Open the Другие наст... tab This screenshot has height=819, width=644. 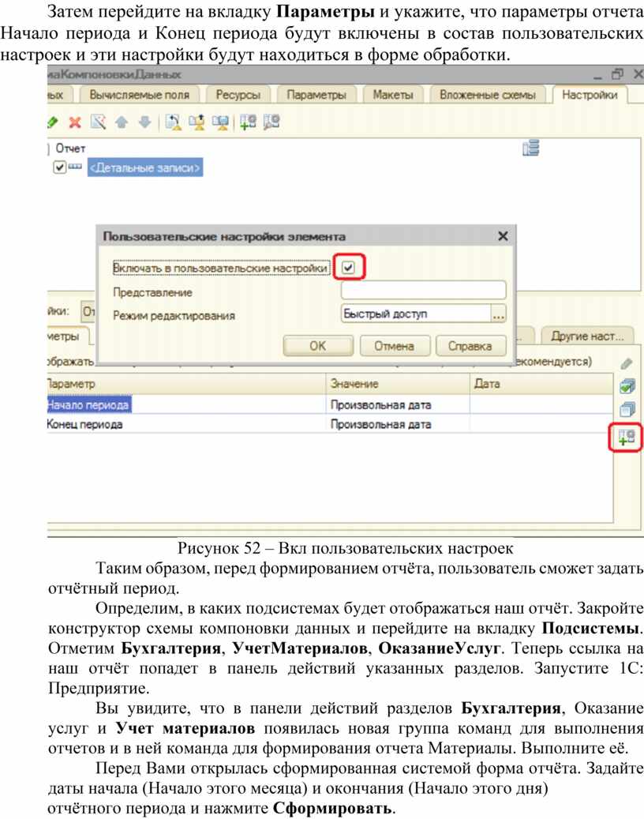coord(587,336)
